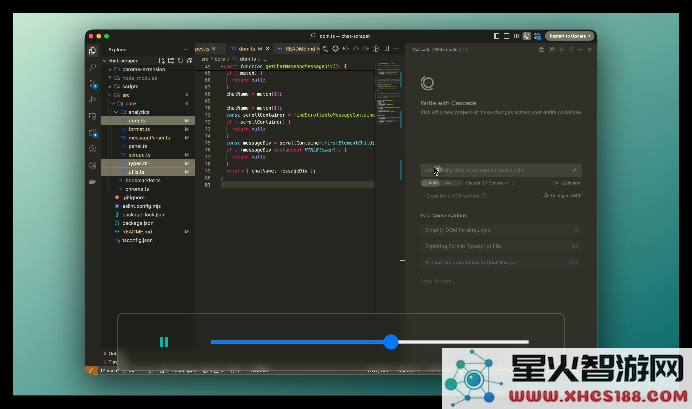The image size is (692, 409).
Task: Open README.md in the file tree
Action: 148,232
